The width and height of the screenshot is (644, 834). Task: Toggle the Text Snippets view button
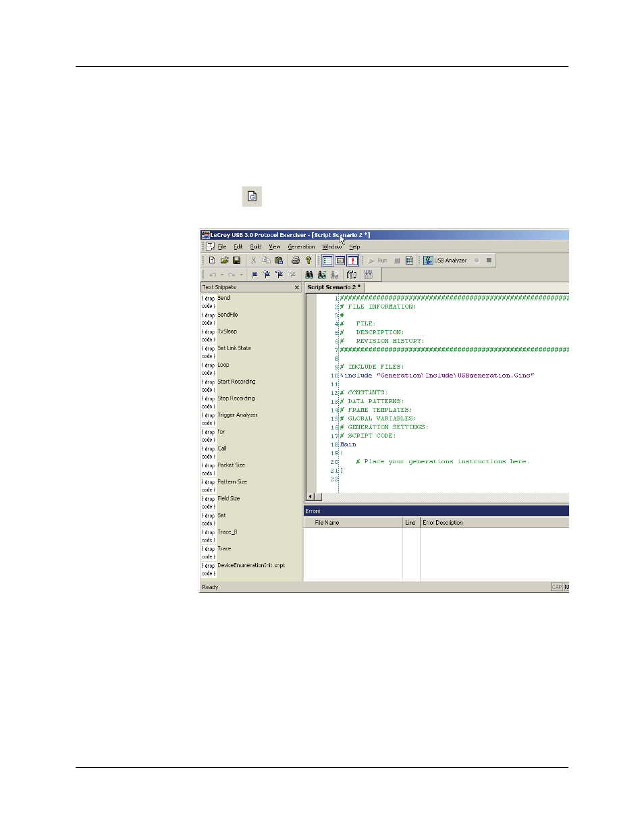click(x=327, y=261)
